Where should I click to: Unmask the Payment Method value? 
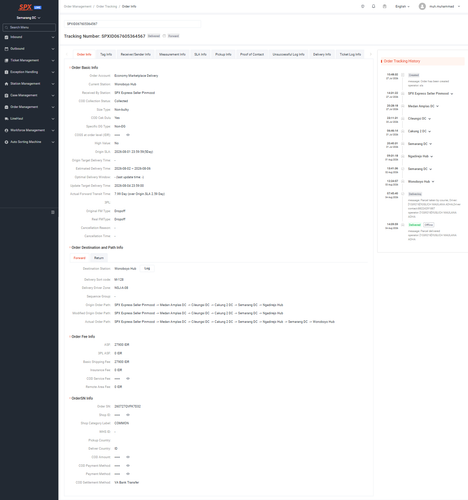point(128,474)
